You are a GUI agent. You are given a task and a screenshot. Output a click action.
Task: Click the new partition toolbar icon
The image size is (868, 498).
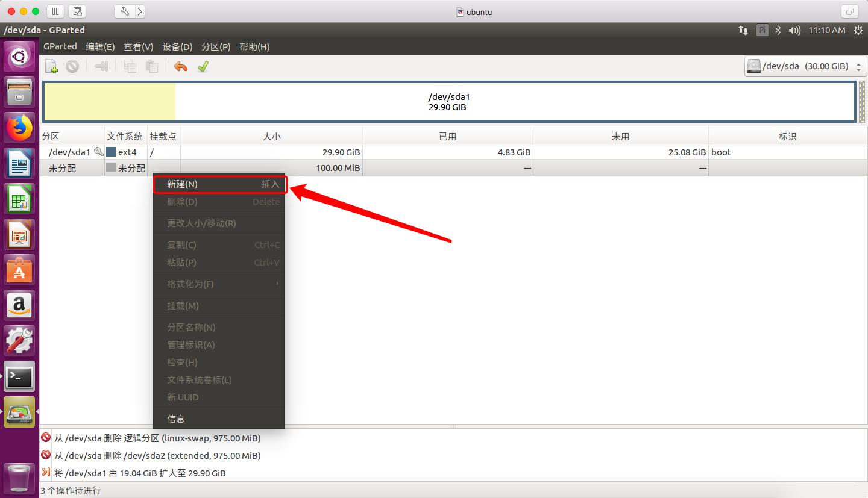coord(52,66)
